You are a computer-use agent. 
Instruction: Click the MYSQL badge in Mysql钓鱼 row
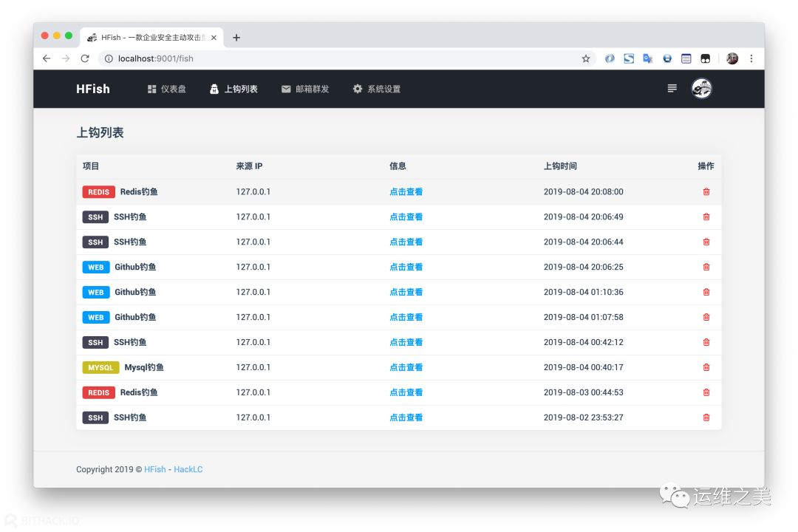pyautogui.click(x=100, y=367)
